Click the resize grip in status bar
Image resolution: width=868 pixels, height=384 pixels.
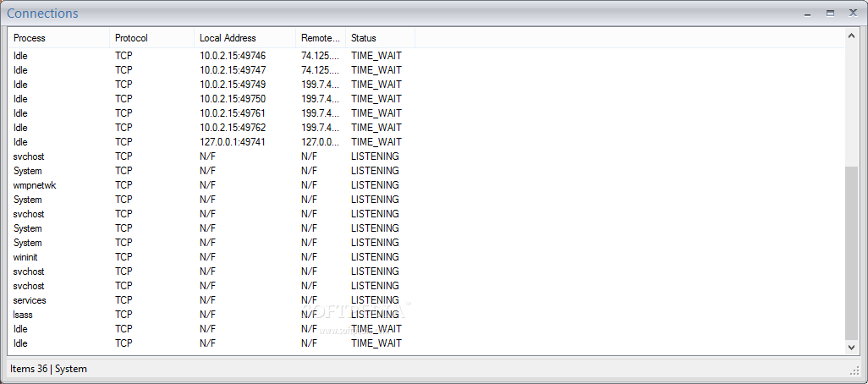(x=854, y=370)
